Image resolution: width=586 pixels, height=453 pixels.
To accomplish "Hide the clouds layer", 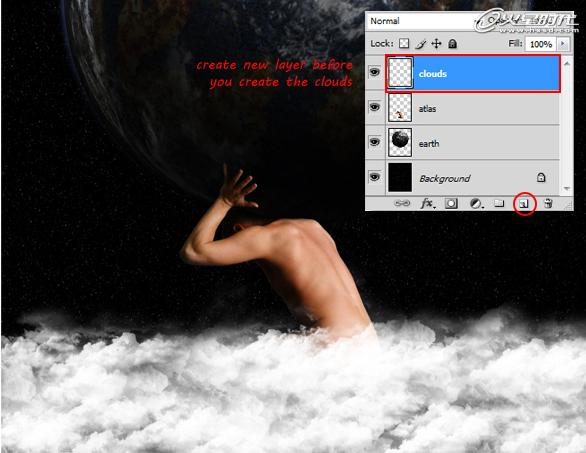I will [x=374, y=72].
